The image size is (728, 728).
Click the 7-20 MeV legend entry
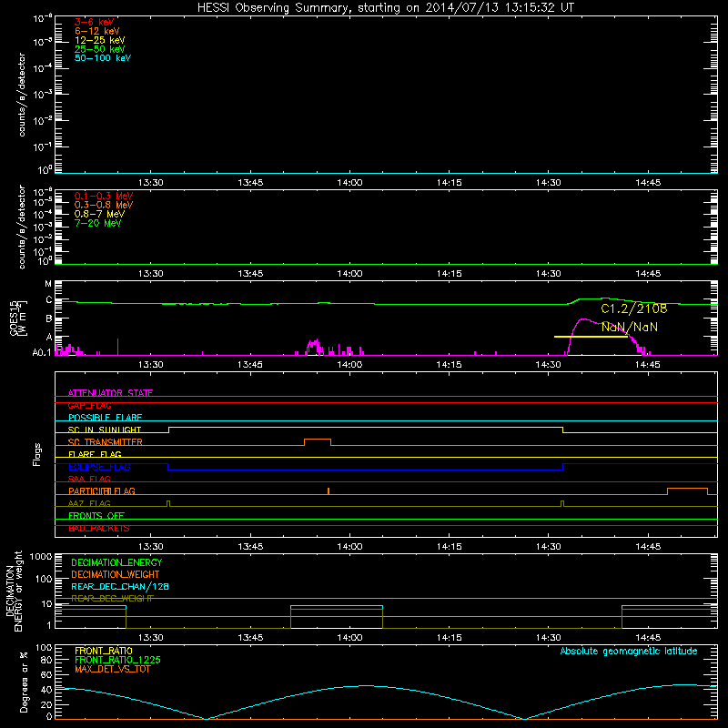click(x=97, y=223)
